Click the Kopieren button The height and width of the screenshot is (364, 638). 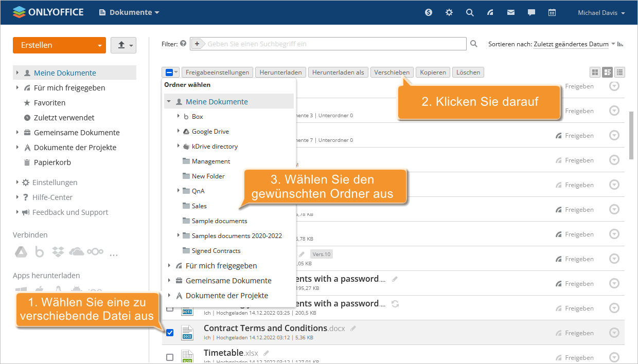pyautogui.click(x=433, y=72)
